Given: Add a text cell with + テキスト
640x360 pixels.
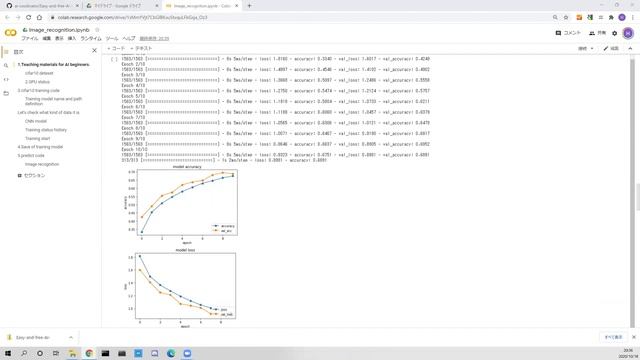Looking at the screenshot, I should tap(141, 48).
